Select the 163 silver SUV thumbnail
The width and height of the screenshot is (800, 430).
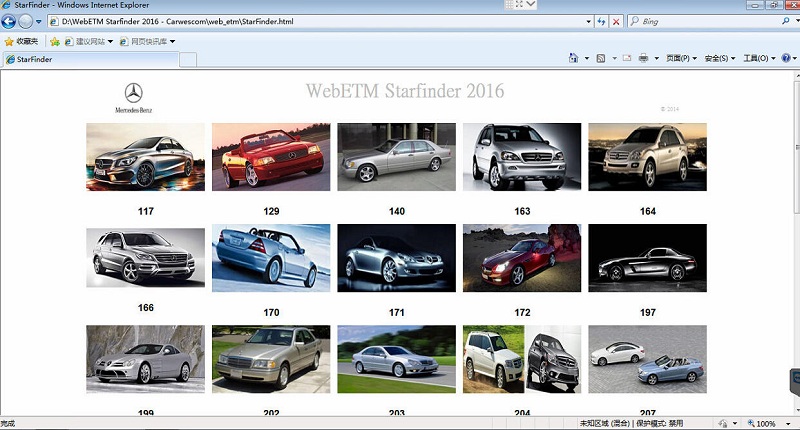522,157
